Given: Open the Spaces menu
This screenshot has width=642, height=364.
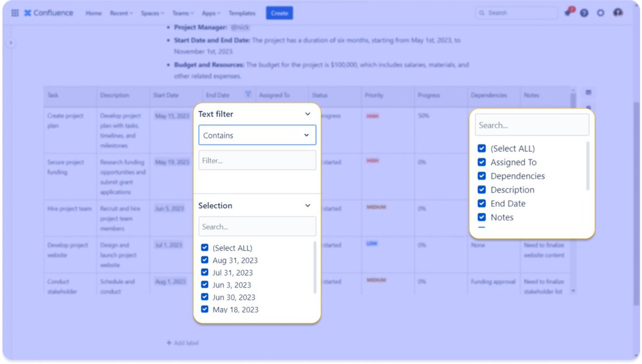Looking at the screenshot, I should (152, 13).
